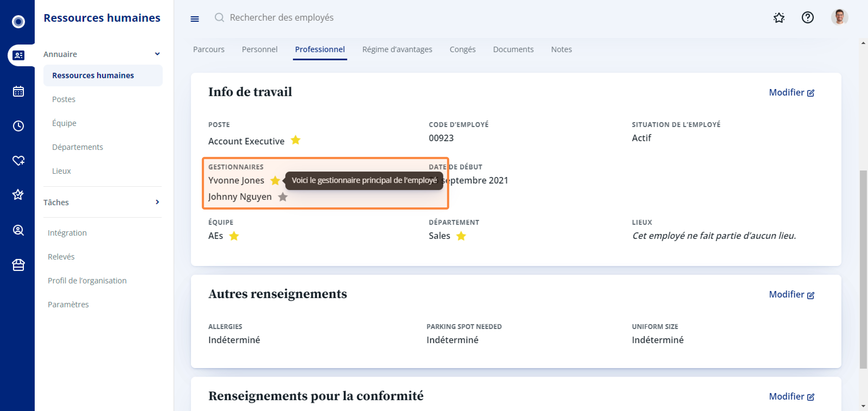Open the Notes tab

tap(561, 49)
